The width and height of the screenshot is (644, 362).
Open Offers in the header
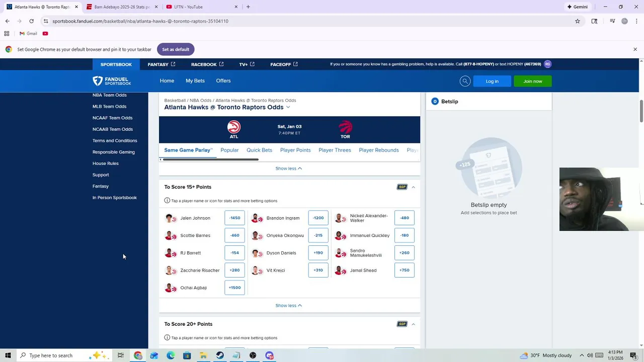(x=223, y=81)
